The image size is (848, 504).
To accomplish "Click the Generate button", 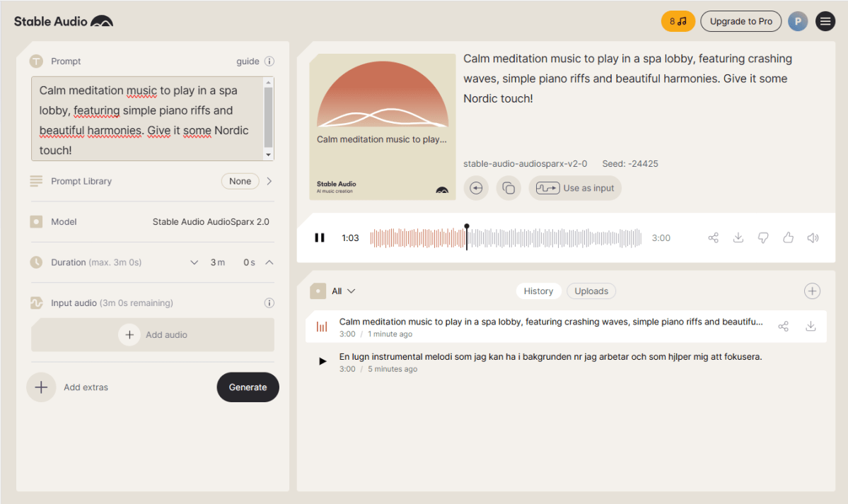I will coord(248,387).
